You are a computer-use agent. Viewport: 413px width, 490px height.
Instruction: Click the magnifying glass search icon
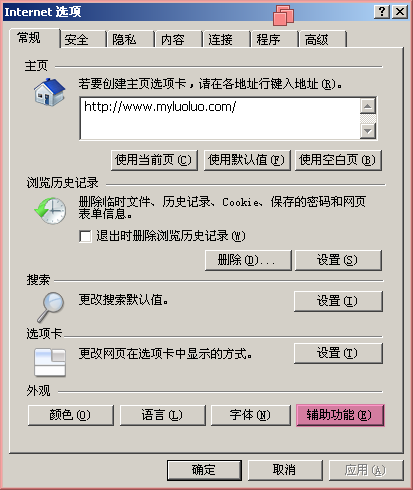(x=51, y=307)
